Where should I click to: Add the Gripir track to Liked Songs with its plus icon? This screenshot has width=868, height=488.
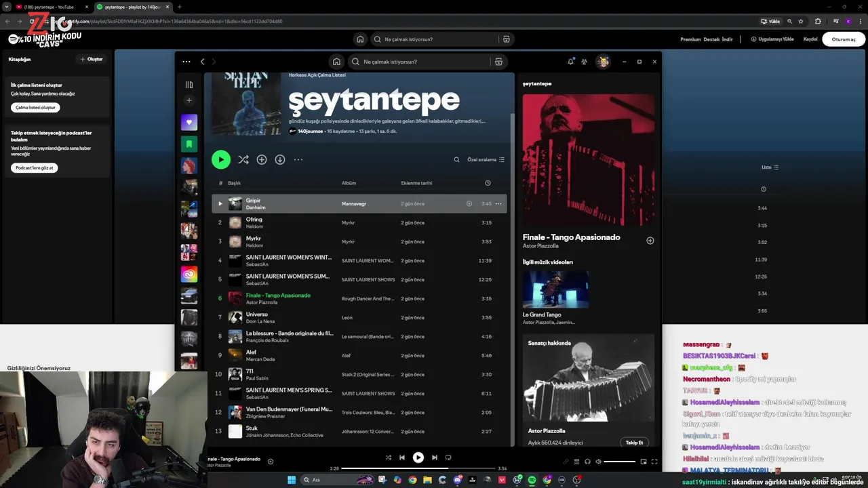point(469,203)
